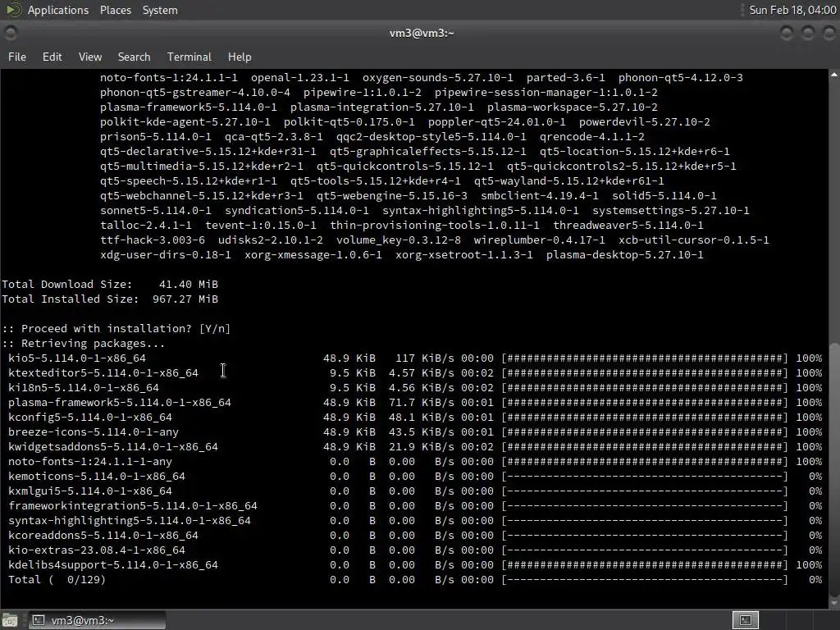Viewport: 840px width, 630px height.
Task: Click the ktexteditor5-5.114.0-1-x86_64 line
Action: [414, 373]
